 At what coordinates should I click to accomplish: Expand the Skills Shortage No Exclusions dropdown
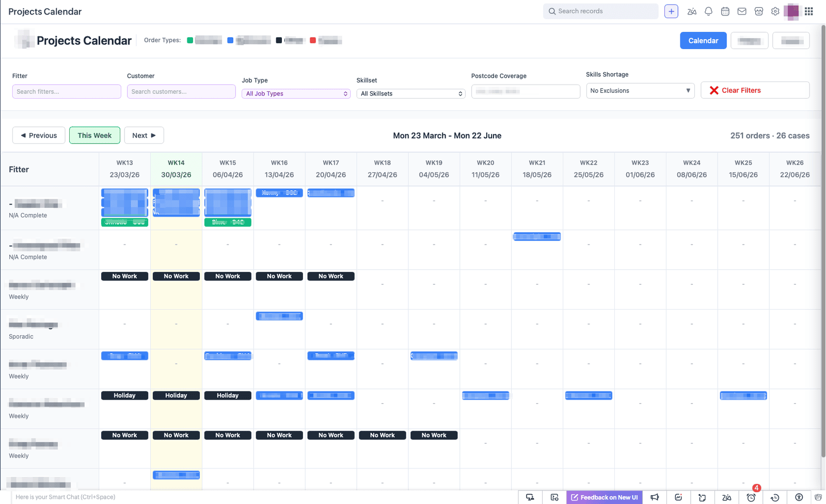(640, 90)
